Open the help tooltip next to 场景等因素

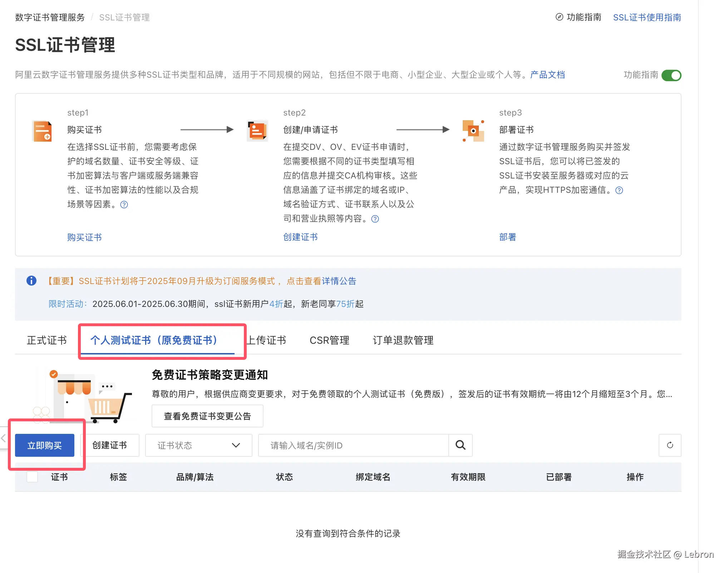click(124, 205)
